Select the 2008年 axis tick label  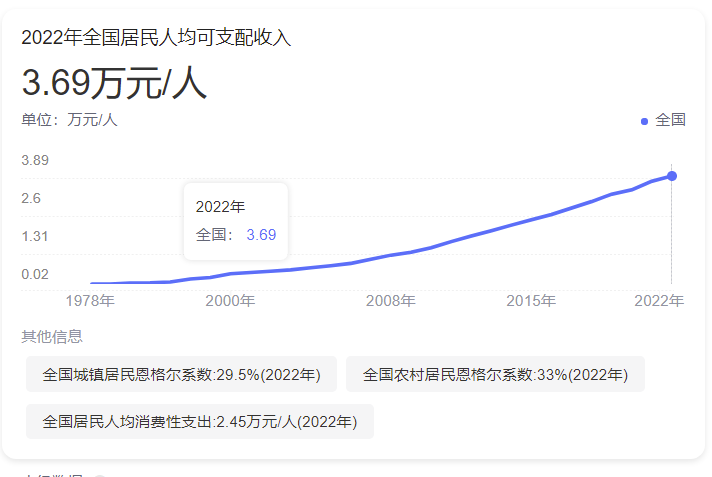tap(390, 300)
